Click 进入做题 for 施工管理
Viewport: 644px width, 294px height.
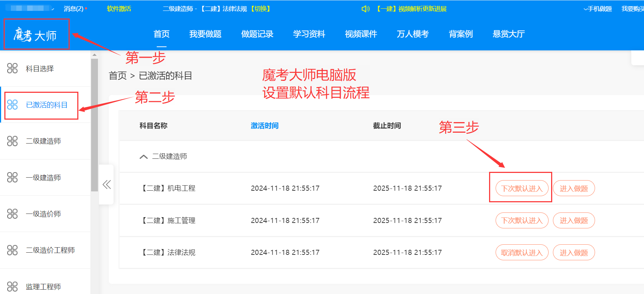[574, 220]
